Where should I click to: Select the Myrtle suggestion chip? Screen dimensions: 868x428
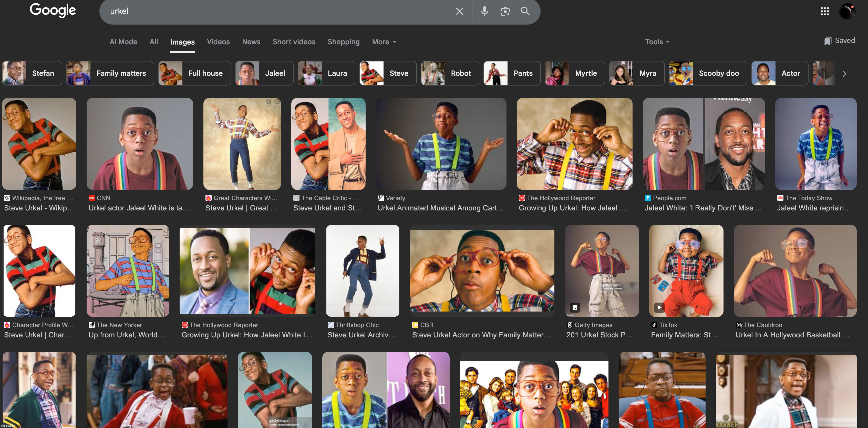574,73
